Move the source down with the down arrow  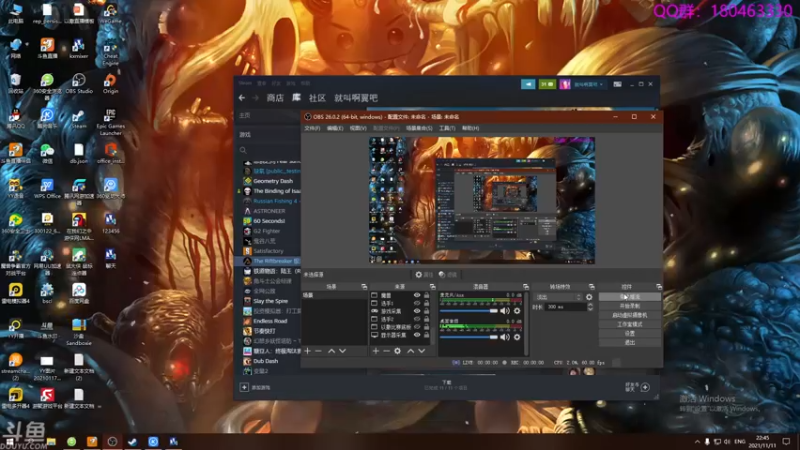point(421,351)
